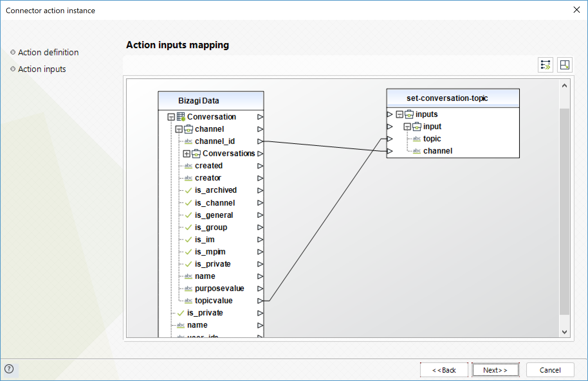
Task: Click the output arrow connector of topicvalue
Action: (260, 301)
